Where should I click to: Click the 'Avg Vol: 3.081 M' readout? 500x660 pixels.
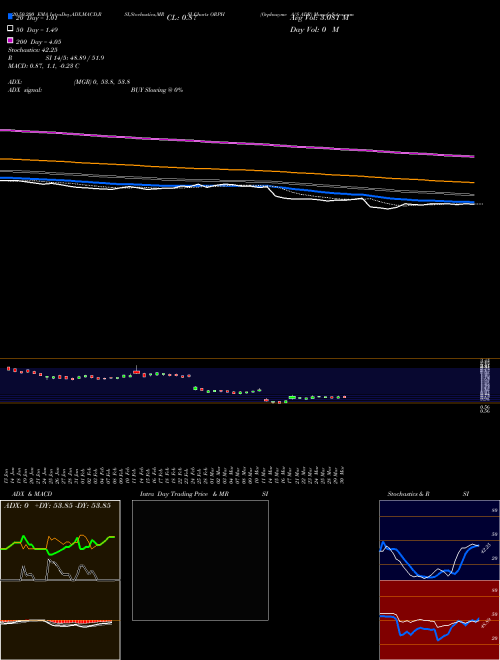319,18
